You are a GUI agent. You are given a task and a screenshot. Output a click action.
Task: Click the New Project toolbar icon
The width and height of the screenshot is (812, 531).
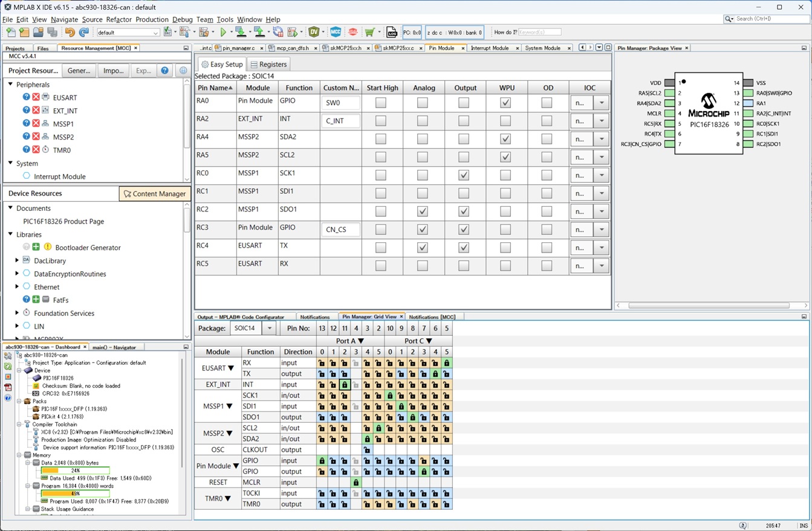[24, 32]
